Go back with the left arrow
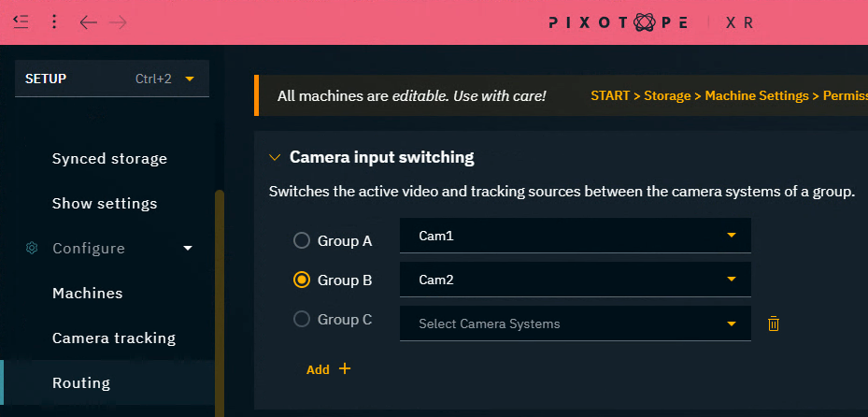868x417 pixels. click(89, 22)
